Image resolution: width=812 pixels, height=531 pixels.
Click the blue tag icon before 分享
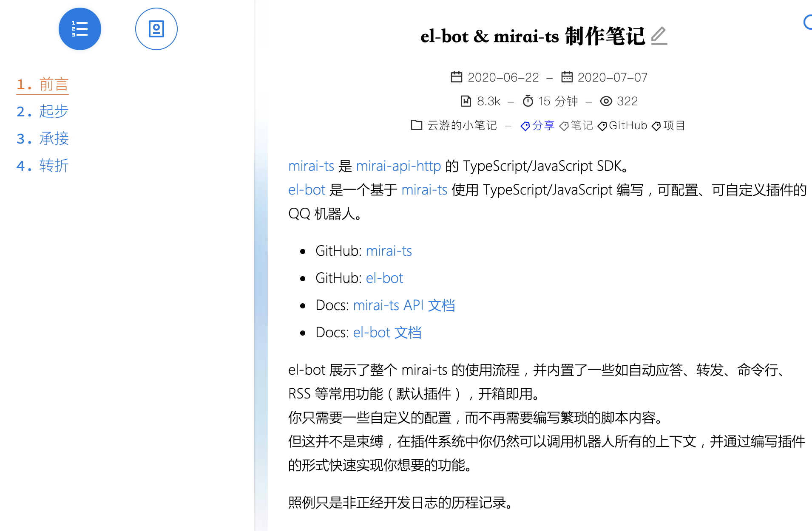click(x=525, y=126)
